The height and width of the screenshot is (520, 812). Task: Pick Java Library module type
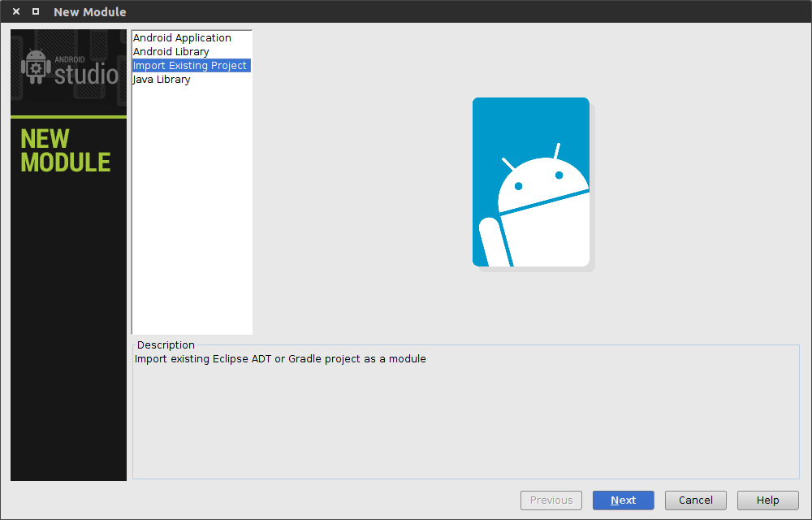coord(192,80)
